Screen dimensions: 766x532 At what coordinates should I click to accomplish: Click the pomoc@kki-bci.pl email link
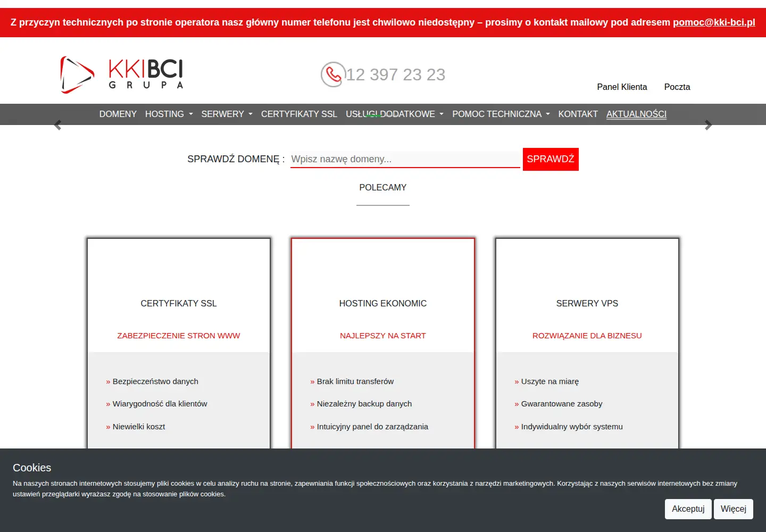714,22
